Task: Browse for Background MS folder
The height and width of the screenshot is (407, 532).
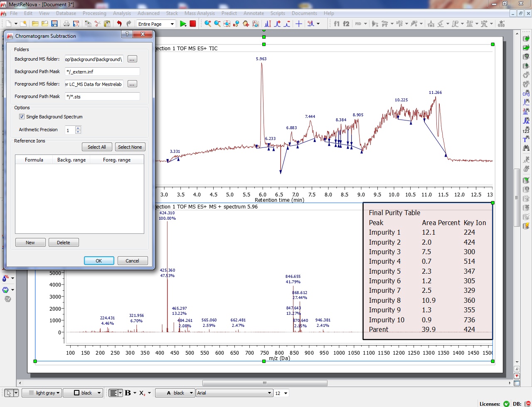Action: click(132, 59)
